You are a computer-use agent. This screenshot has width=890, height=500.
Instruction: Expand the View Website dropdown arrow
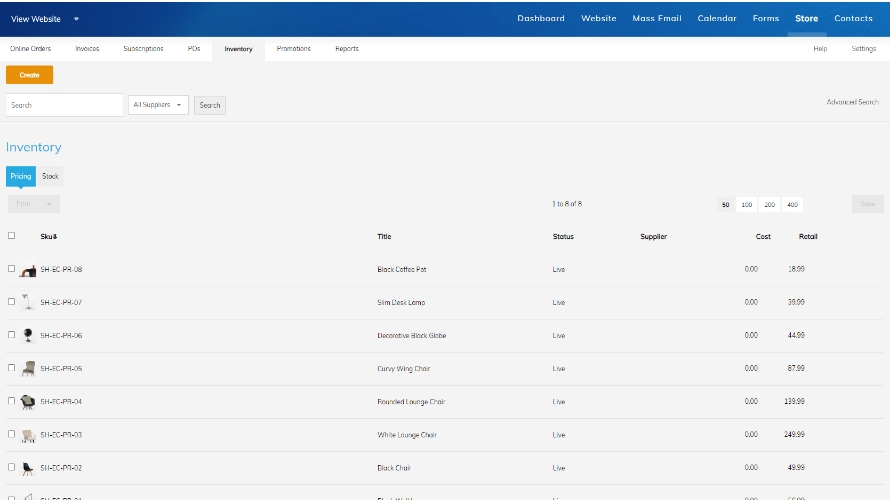(x=77, y=19)
